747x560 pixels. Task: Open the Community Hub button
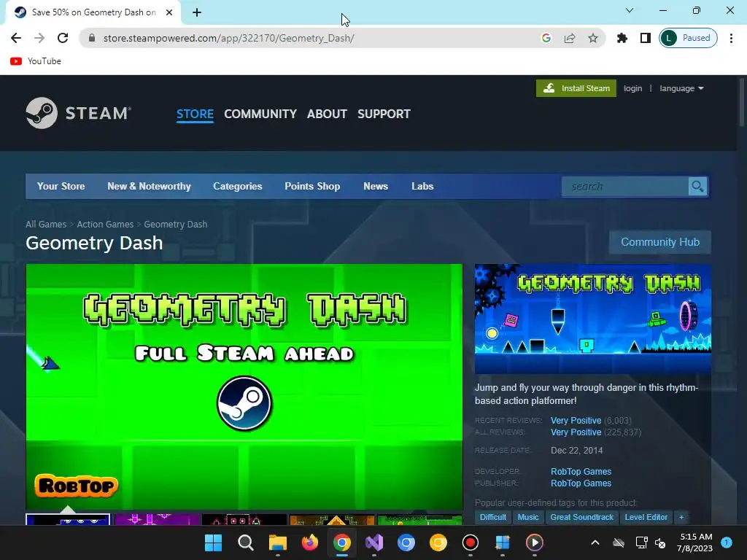point(659,242)
